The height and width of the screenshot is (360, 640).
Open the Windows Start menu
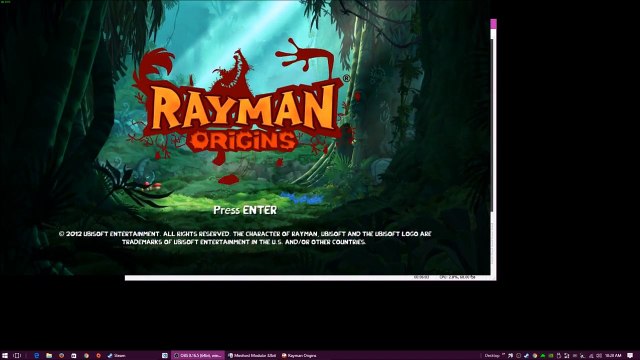point(4,356)
